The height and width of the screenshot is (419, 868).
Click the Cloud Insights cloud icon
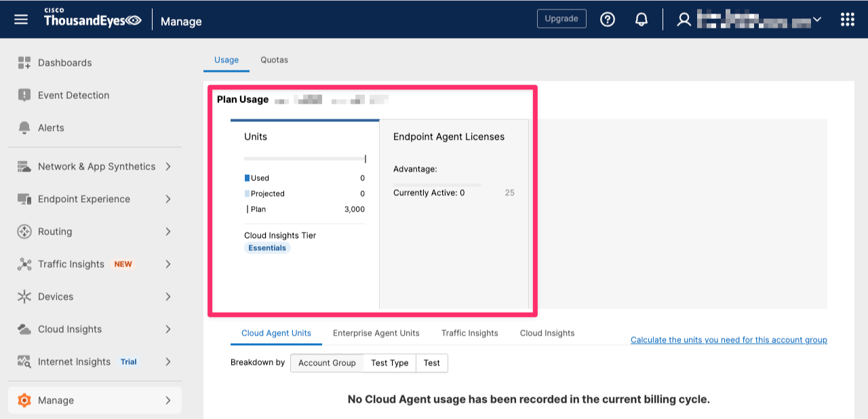pos(24,330)
